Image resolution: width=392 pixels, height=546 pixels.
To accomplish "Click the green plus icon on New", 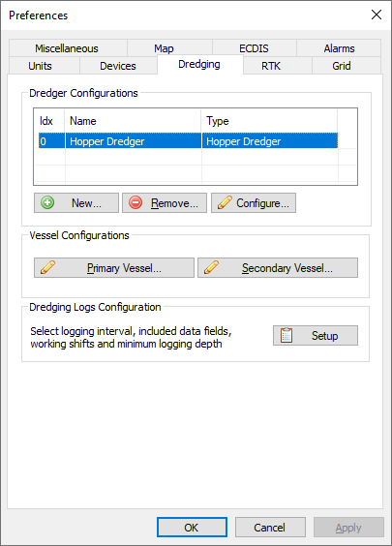I will click(x=47, y=202).
